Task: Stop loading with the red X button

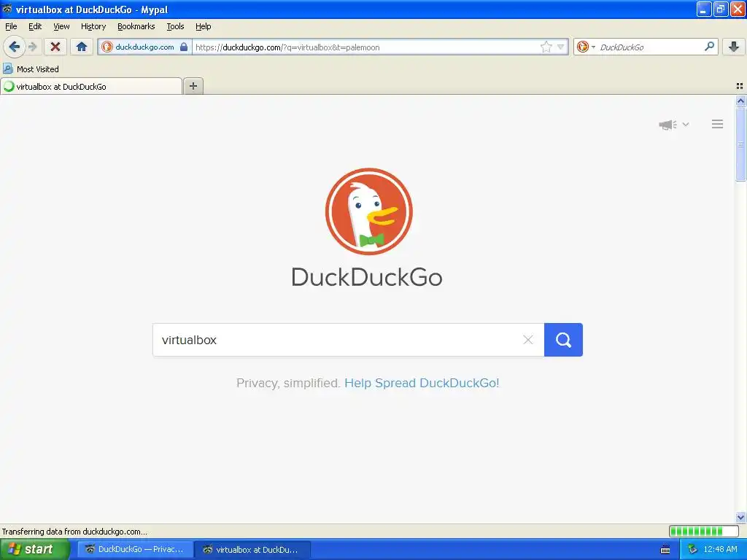Action: 55,47
